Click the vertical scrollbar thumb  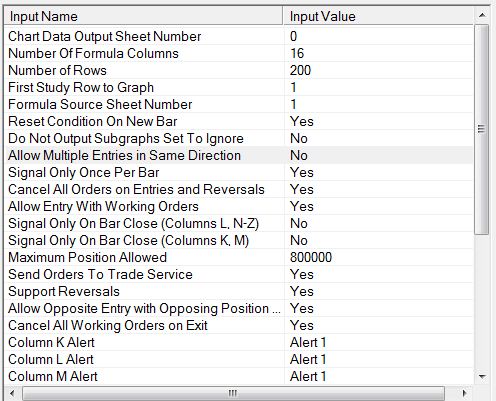coord(482,129)
